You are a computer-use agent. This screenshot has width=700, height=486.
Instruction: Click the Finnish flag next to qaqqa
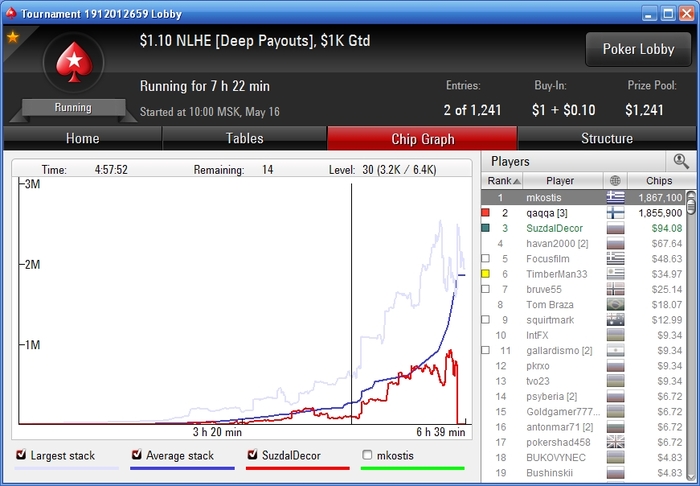click(615, 213)
